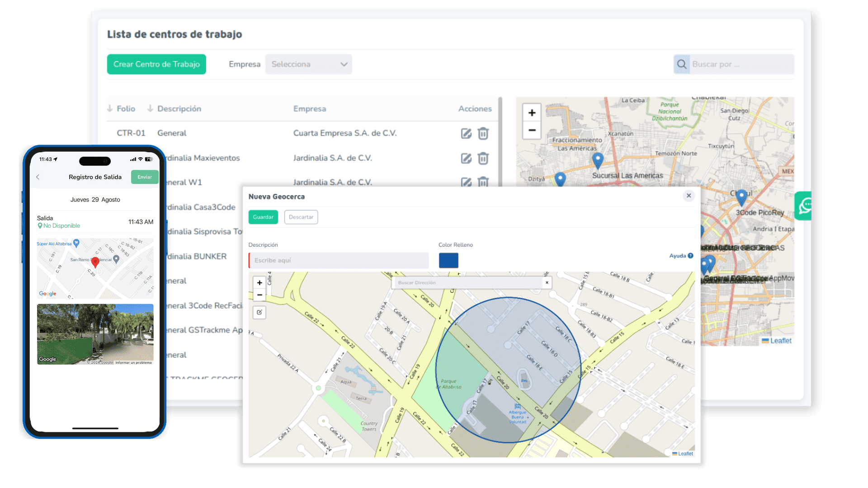Click the geofence draw/edit tool icon
The image size is (868, 488).
tap(259, 312)
